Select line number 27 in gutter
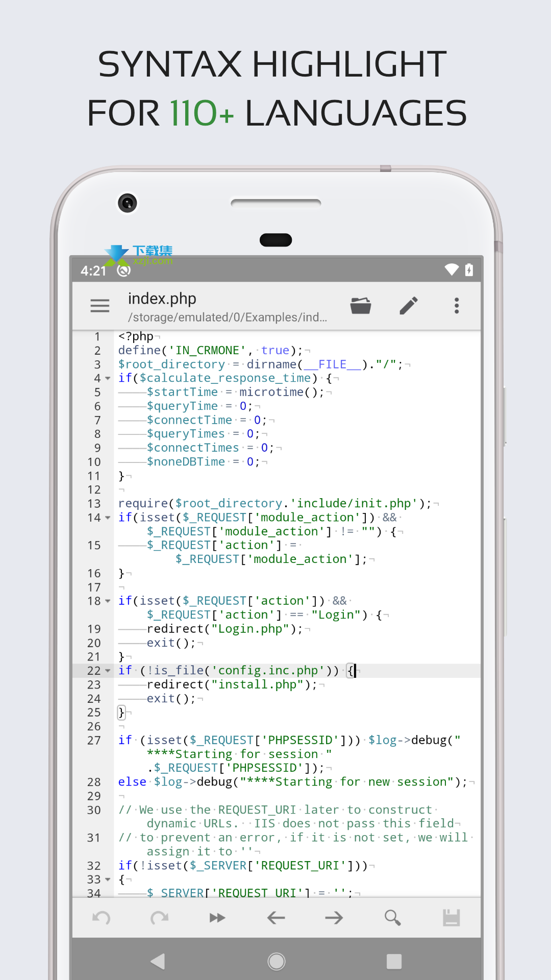This screenshot has width=551, height=980. pyautogui.click(x=94, y=741)
